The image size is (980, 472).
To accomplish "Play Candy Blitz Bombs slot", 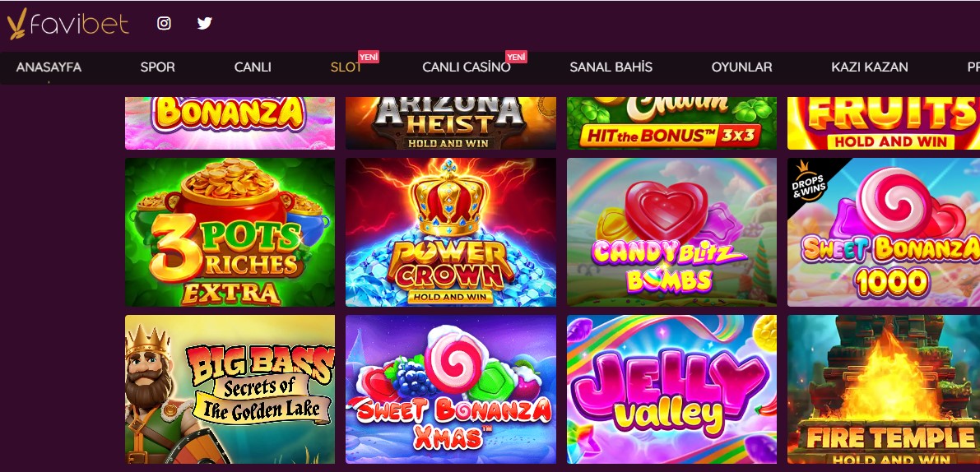I will pyautogui.click(x=672, y=232).
